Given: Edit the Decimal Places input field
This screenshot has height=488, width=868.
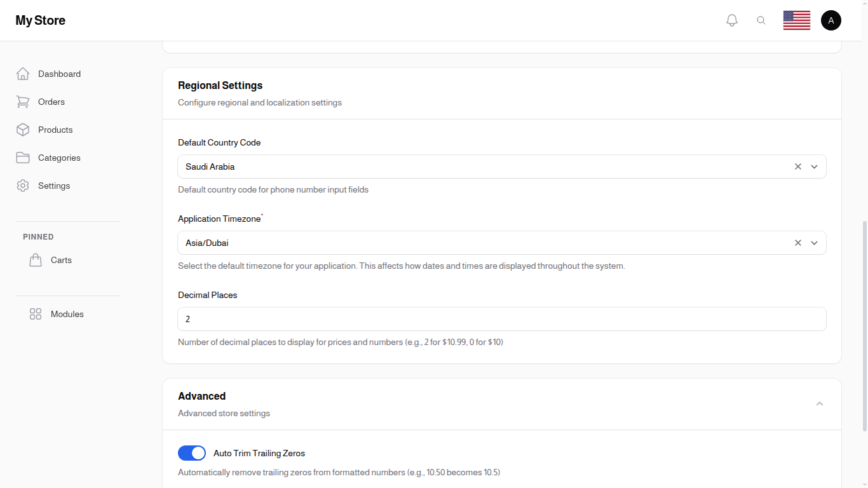Looking at the screenshot, I should point(502,319).
